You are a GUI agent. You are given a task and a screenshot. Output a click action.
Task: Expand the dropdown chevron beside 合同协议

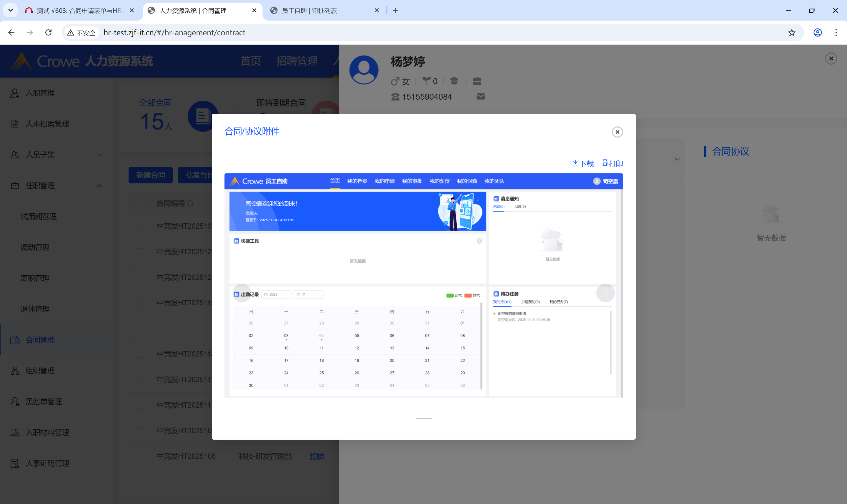[x=677, y=159]
